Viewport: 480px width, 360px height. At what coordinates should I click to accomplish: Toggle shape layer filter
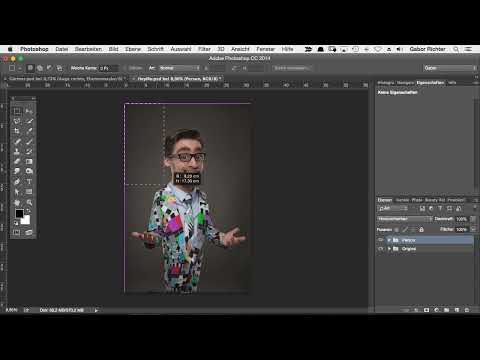[x=449, y=209]
